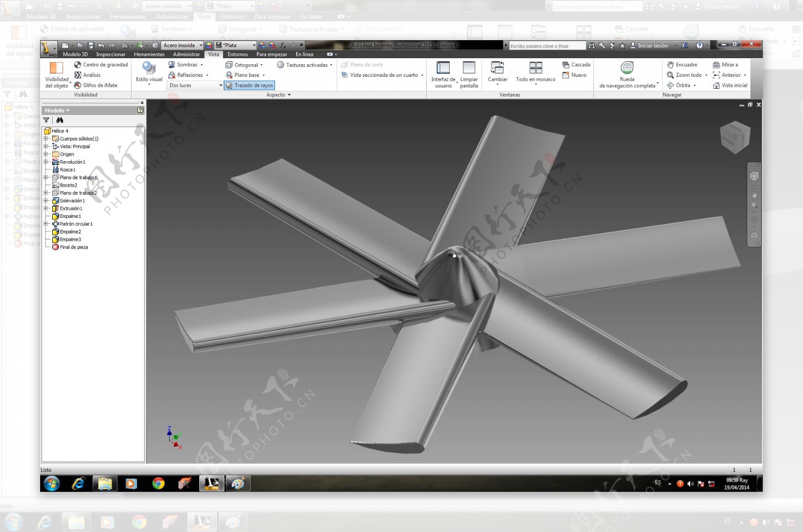Open a Nuevo window
The height and width of the screenshot is (532, 803).
574,75
